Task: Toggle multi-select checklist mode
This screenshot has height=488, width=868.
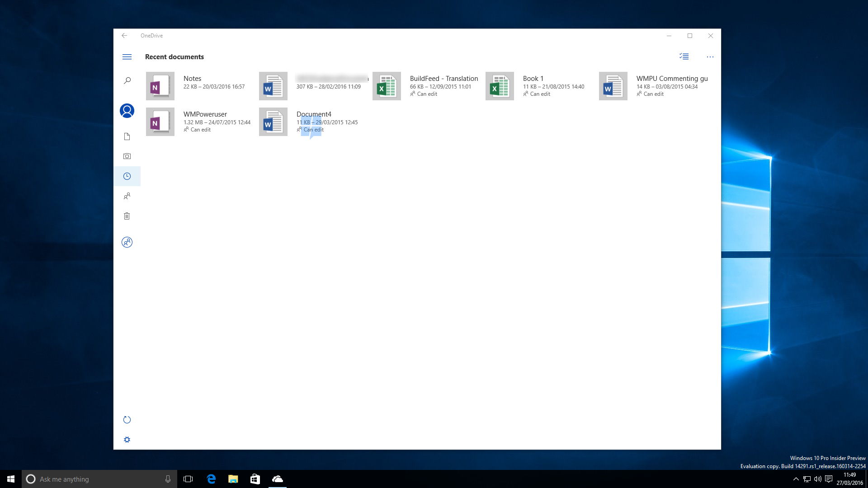Action: pyautogui.click(x=684, y=56)
